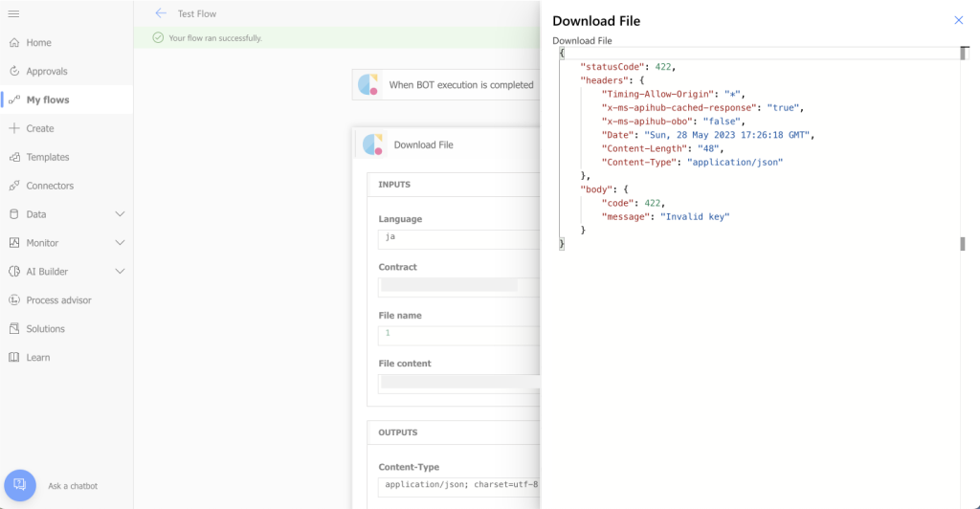Image resolution: width=980 pixels, height=509 pixels.
Task: Click the "Timing-Allow-Origin" JSON line
Action: click(x=673, y=95)
